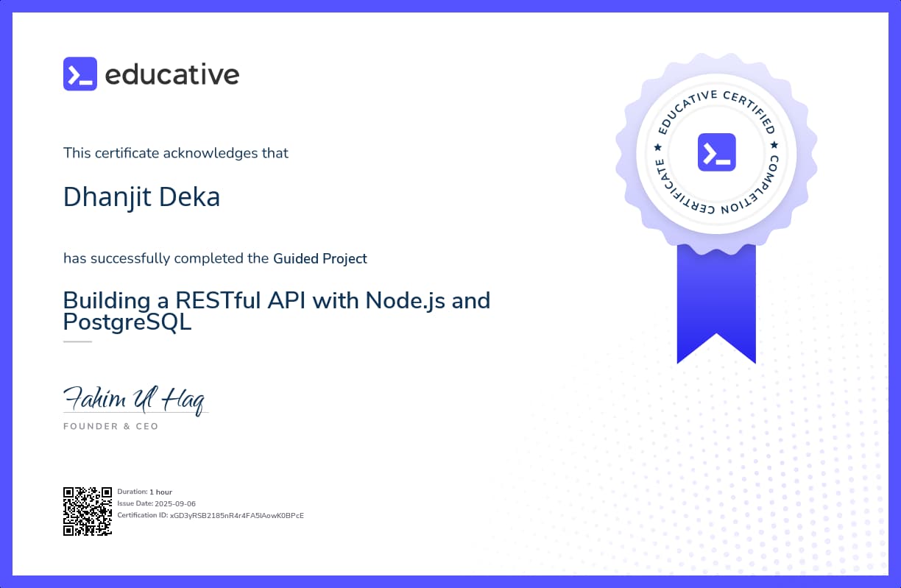901x588 pixels.
Task: Click the terminal icon inside the badge
Action: pos(716,152)
